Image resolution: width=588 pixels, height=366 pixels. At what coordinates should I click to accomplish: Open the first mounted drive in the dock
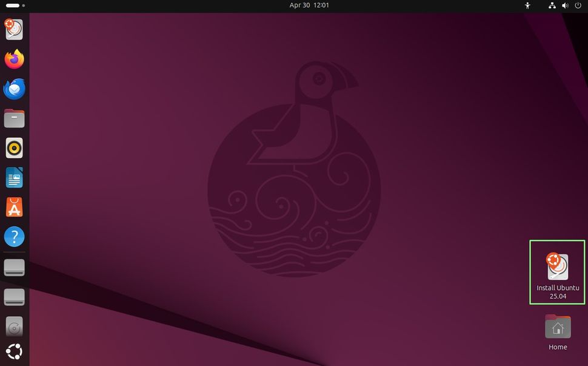[x=14, y=267]
